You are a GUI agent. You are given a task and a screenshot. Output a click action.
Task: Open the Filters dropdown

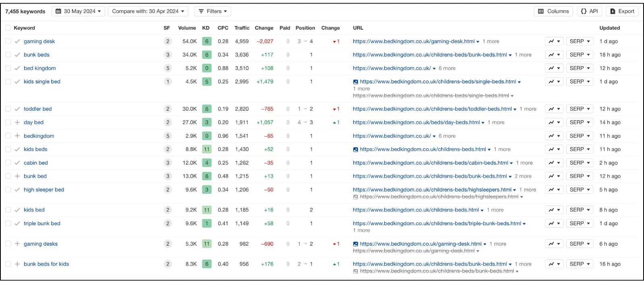point(213,11)
